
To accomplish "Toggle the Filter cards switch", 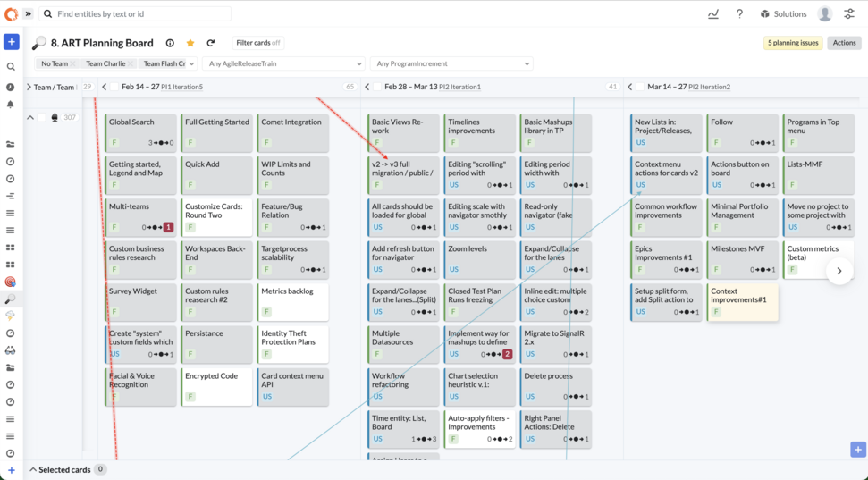I will [x=258, y=43].
